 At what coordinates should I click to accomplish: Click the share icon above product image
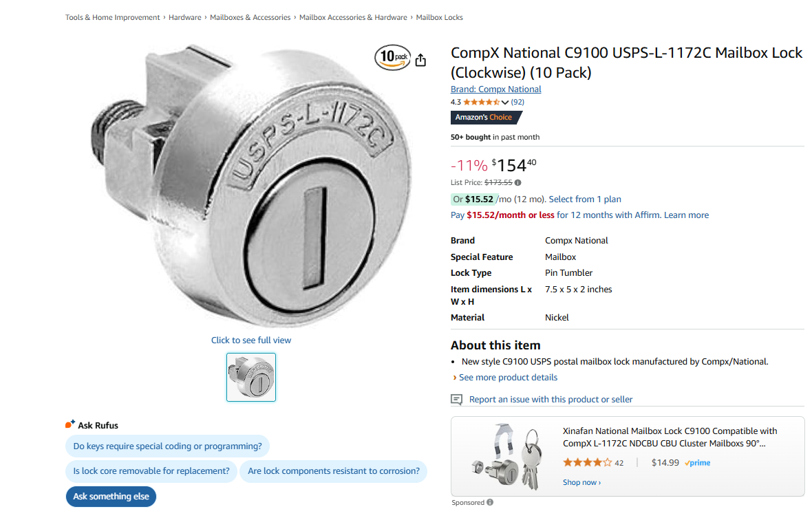(x=420, y=60)
